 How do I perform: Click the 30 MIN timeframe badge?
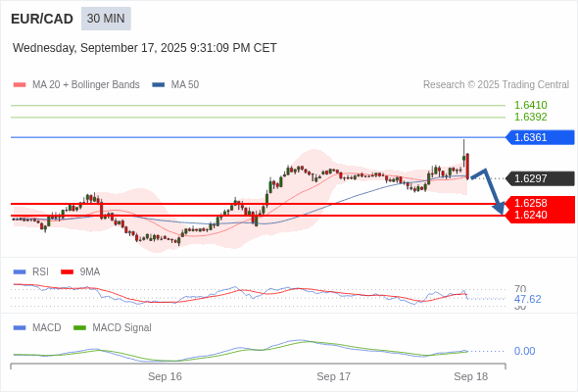[x=106, y=19]
